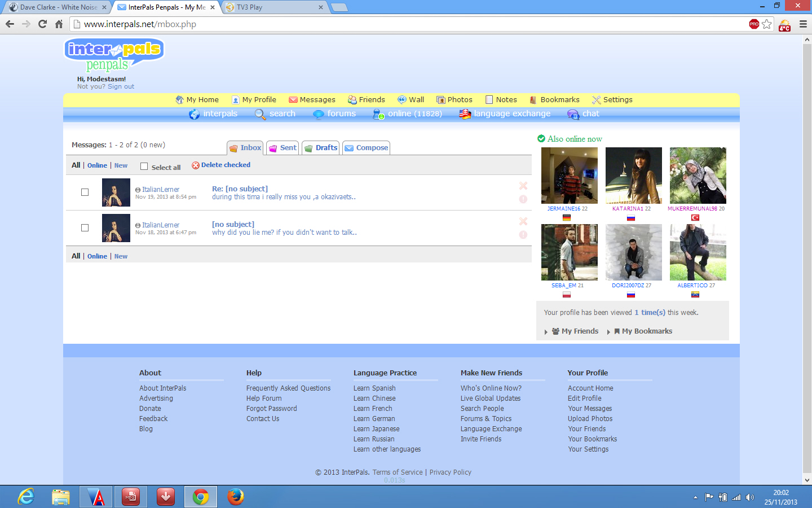Go to Messages in top menu

[312, 100]
